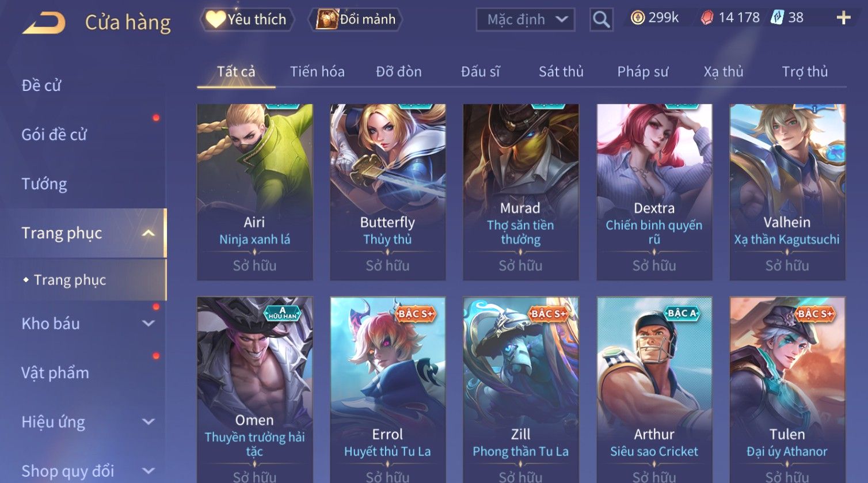Open Gói đề cử in sidebar
The width and height of the screenshot is (868, 483).
(x=54, y=135)
